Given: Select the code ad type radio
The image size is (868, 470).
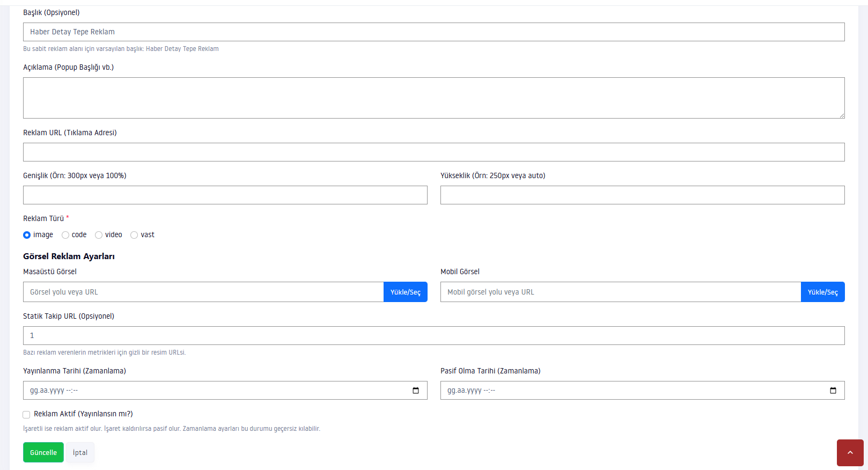Looking at the screenshot, I should coord(65,235).
